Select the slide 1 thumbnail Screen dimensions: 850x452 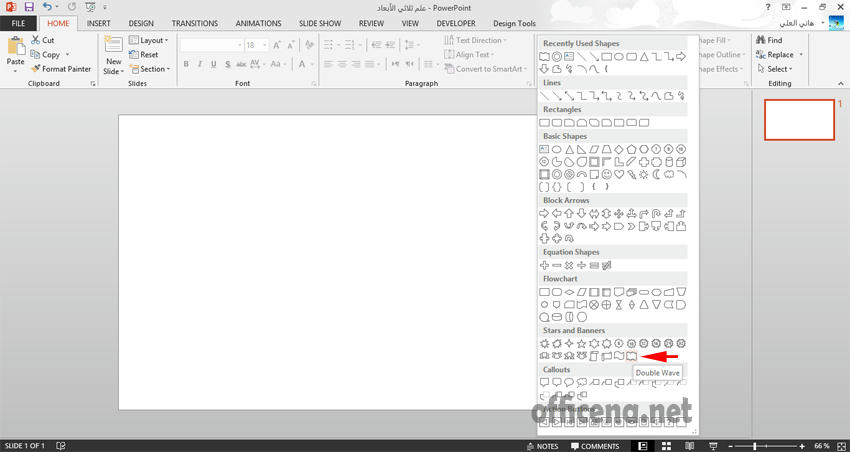click(799, 120)
